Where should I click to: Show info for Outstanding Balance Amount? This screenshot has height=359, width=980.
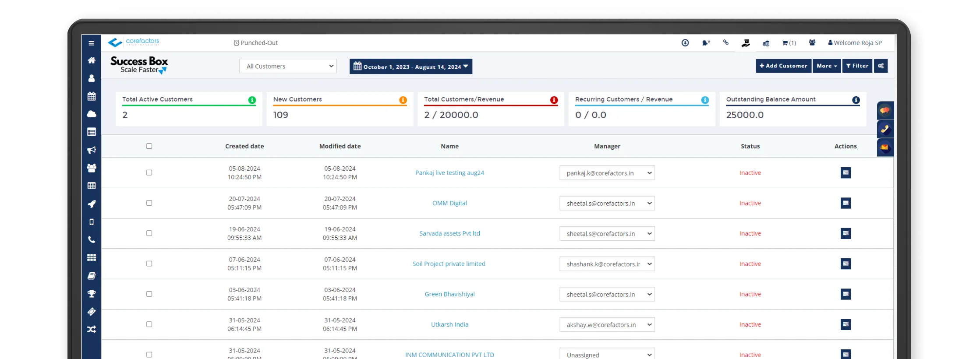(856, 100)
